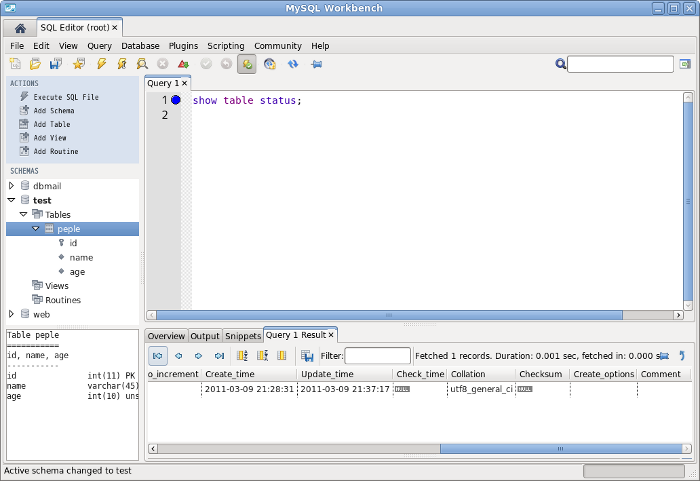Viewport: 700px width, 481px height.
Task: Expand the dbmail schema
Action: 12,185
